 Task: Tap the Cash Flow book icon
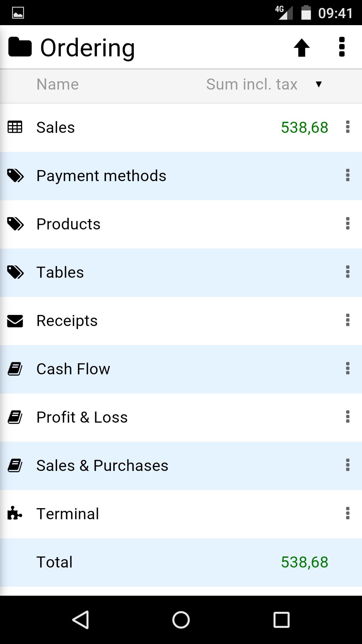coord(15,369)
